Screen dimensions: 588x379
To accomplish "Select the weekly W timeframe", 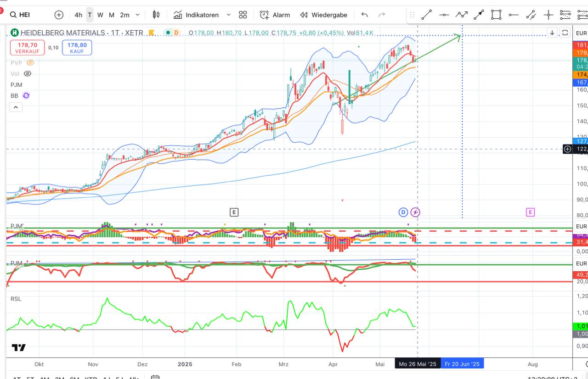I will click(100, 15).
